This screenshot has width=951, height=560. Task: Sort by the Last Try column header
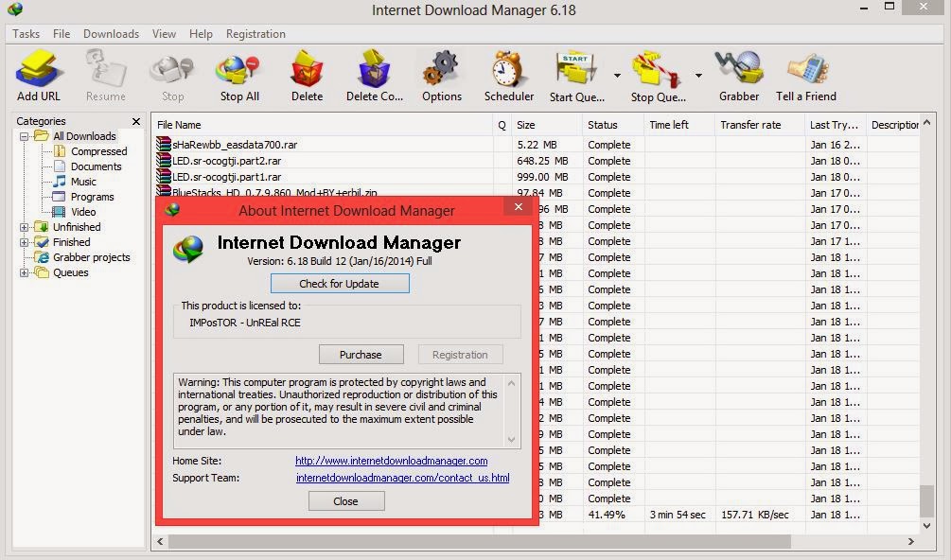(x=836, y=125)
